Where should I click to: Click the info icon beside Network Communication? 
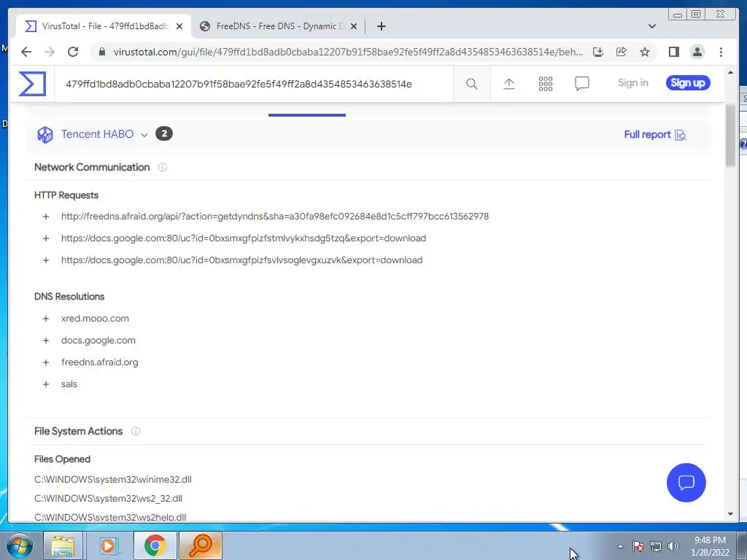pos(163,167)
